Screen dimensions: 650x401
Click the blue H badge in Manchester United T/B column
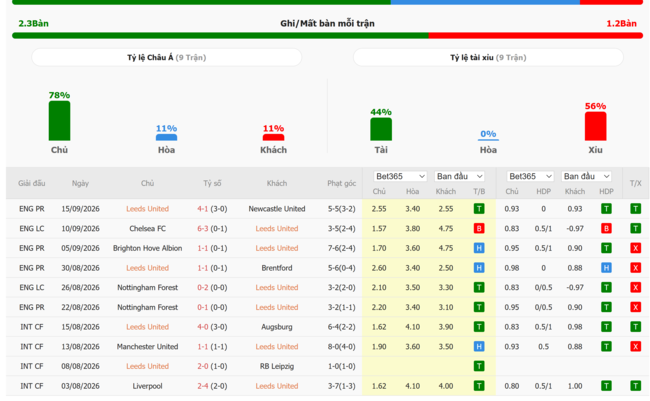[479, 347]
